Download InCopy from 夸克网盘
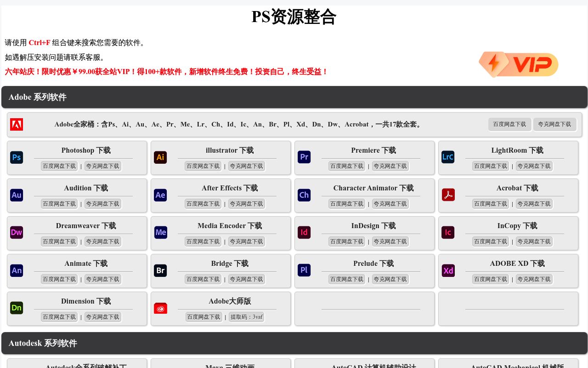This screenshot has width=588, height=368. click(x=534, y=241)
